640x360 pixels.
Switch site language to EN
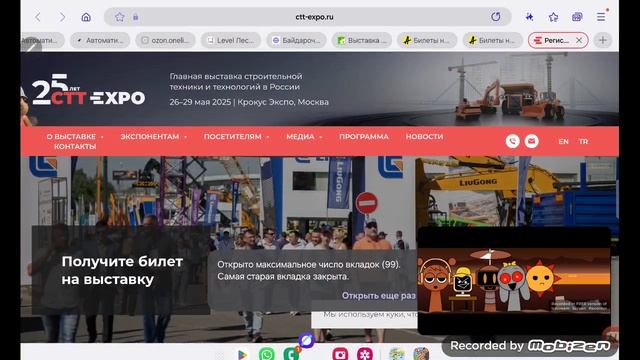click(x=563, y=141)
